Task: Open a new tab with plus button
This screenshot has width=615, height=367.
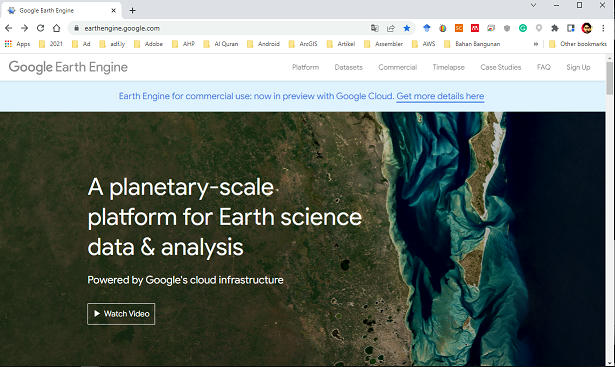Action: click(x=133, y=11)
